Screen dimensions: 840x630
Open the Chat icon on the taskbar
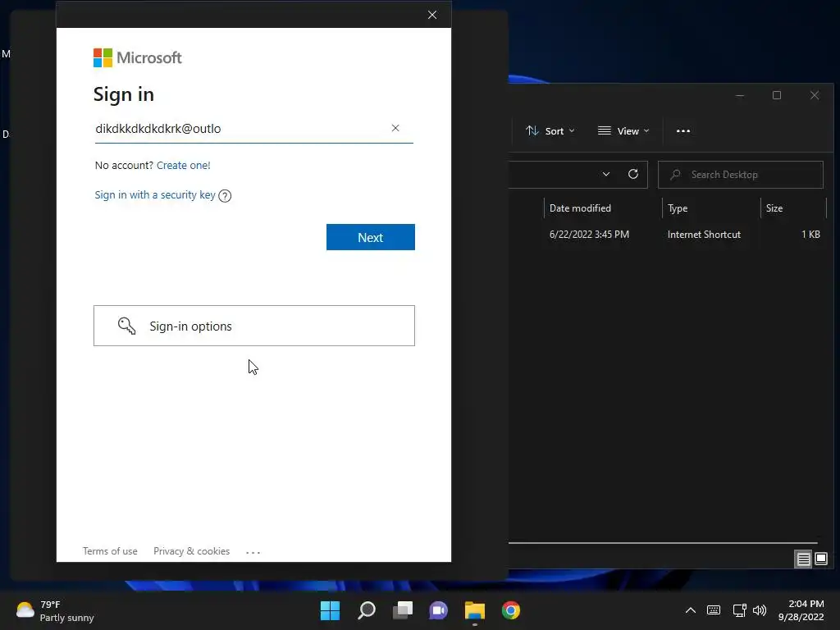438,610
